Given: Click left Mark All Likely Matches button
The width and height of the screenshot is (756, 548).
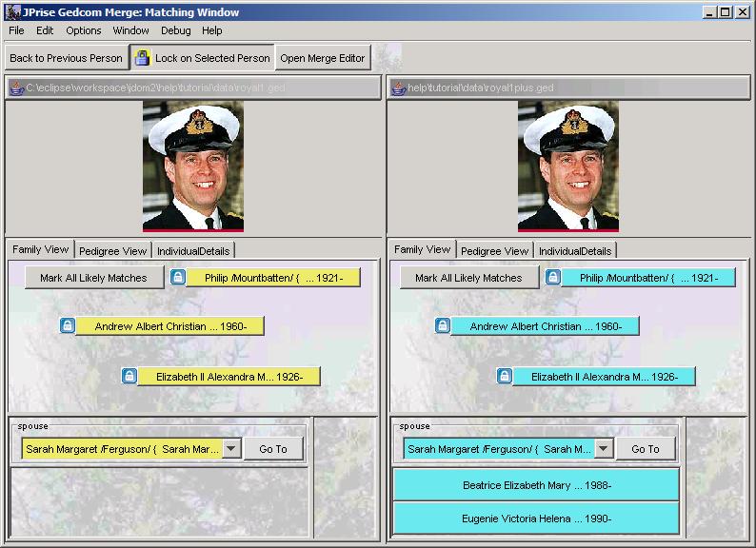Looking at the screenshot, I should coord(93,278).
